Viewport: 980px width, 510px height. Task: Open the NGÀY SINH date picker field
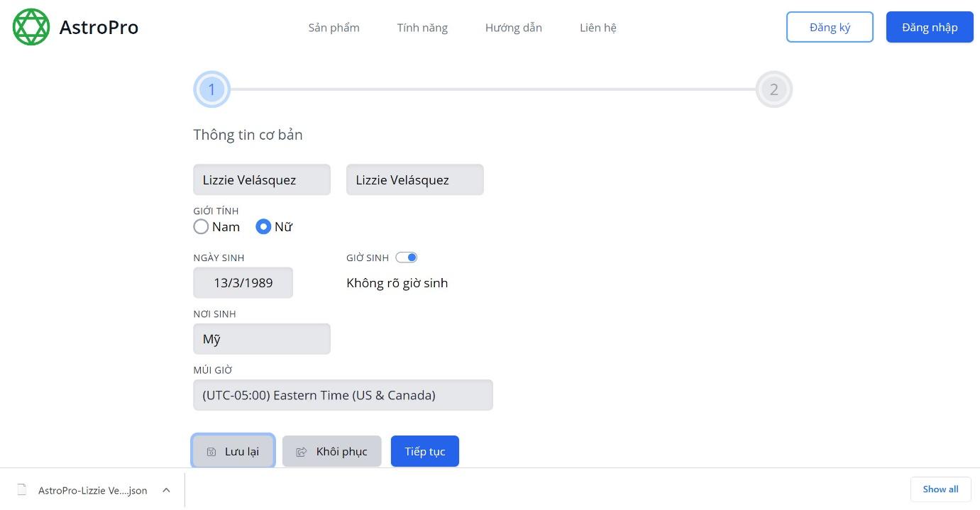243,282
